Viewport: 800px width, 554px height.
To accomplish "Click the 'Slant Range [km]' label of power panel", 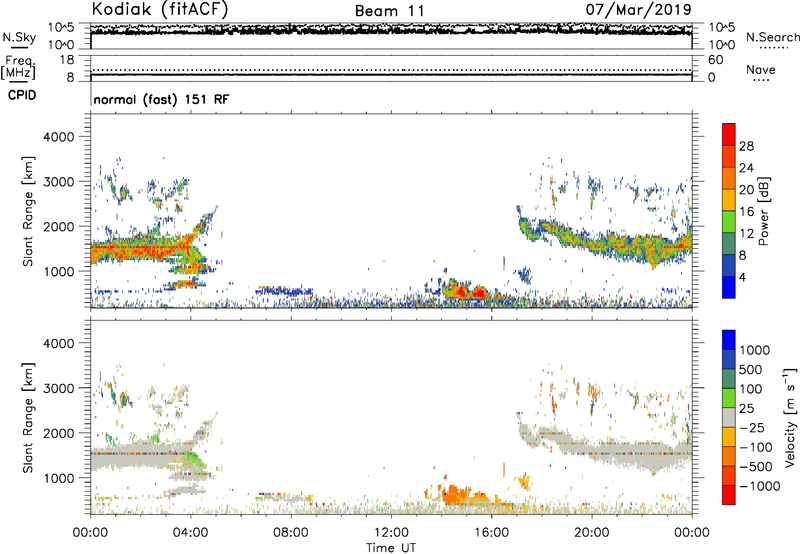I will click(28, 211).
